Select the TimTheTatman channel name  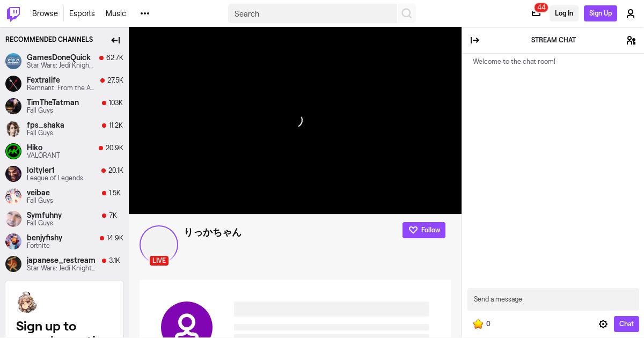[x=53, y=102]
